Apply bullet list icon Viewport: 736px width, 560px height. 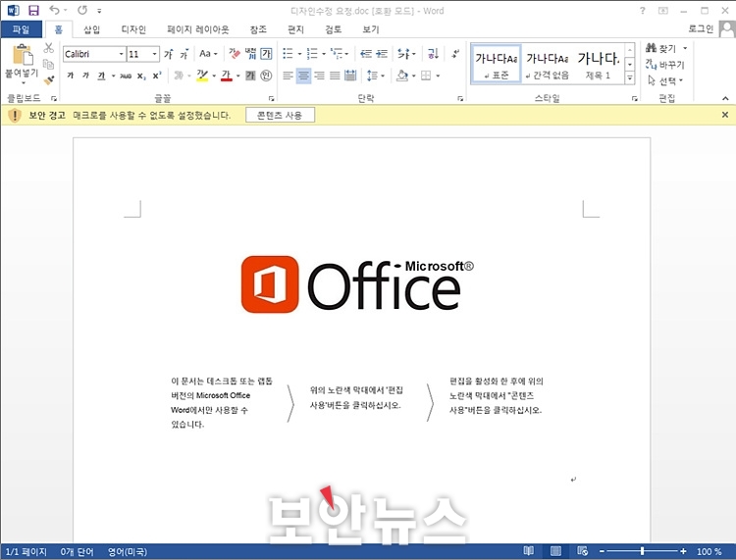tap(288, 54)
